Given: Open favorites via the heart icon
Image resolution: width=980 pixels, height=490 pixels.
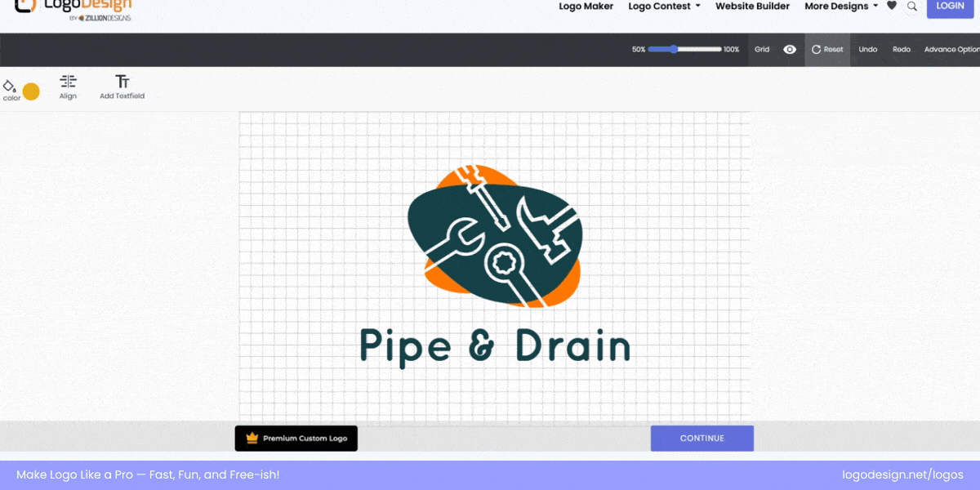Looking at the screenshot, I should [892, 6].
